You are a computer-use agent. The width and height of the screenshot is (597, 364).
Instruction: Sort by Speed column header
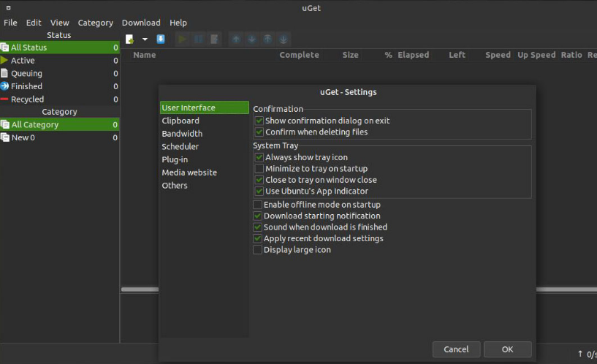coord(498,55)
